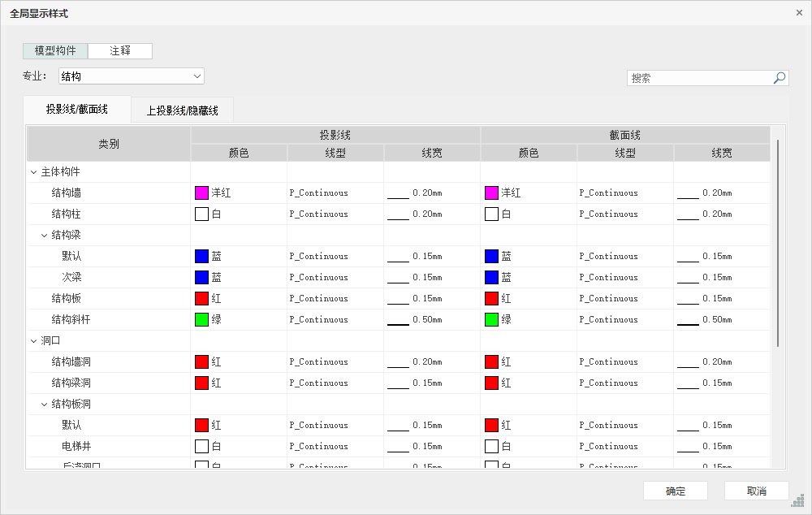The image size is (812, 515).
Task: Click 结构板 section line red color swatch
Action: pos(491,299)
